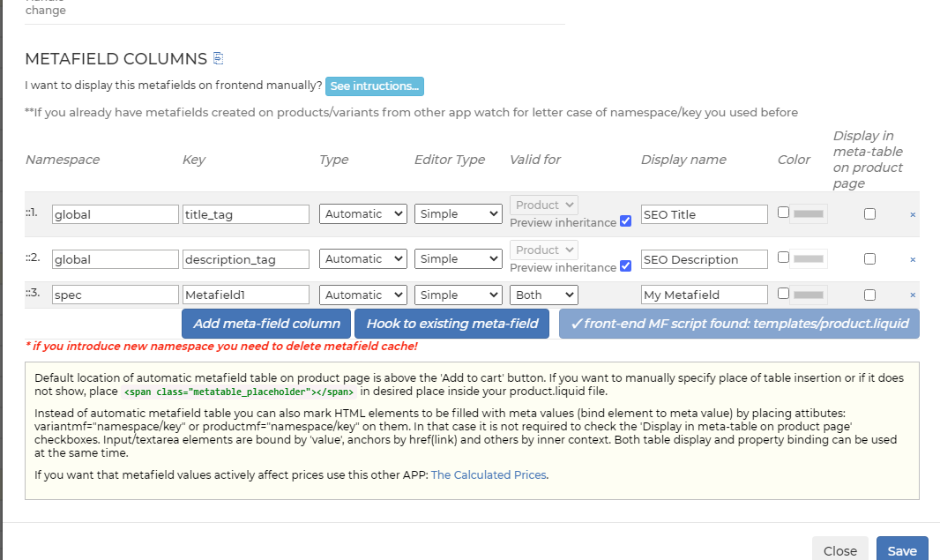Click drag handle of row 1
Viewport: 940px width, 560px height.
[31, 214]
